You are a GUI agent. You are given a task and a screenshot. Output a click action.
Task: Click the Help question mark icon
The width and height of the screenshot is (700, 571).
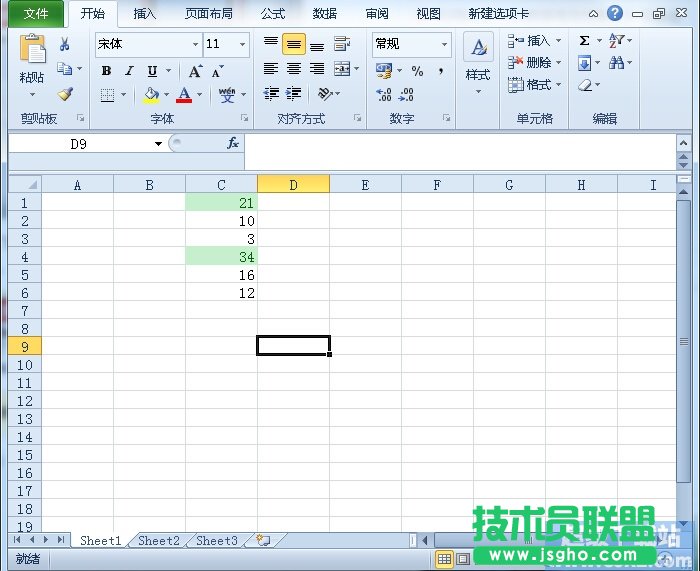(615, 13)
